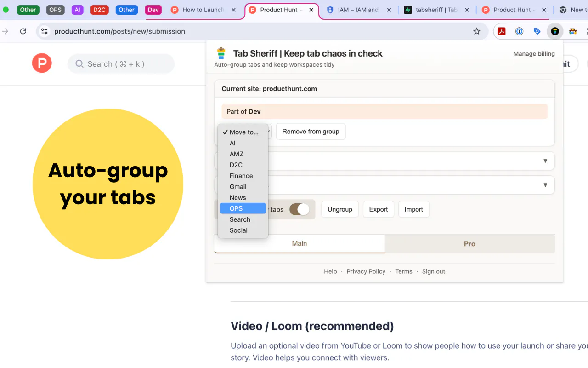Choose AMZ from the group list
588x368 pixels.
[x=243, y=154]
